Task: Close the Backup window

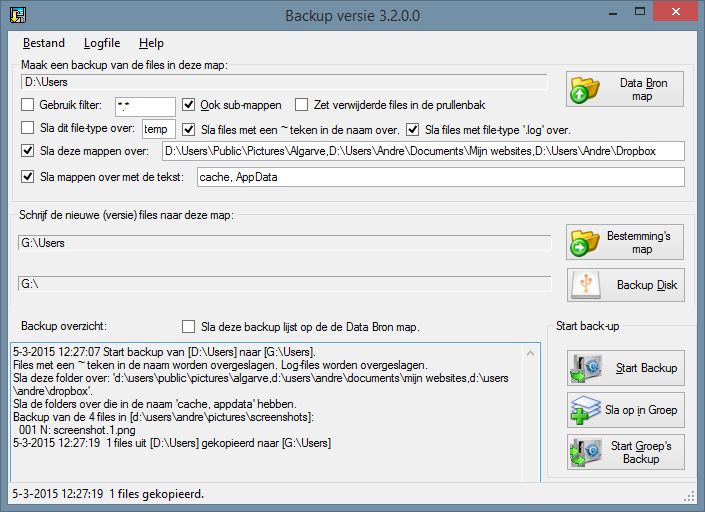Action: pyautogui.click(x=676, y=12)
